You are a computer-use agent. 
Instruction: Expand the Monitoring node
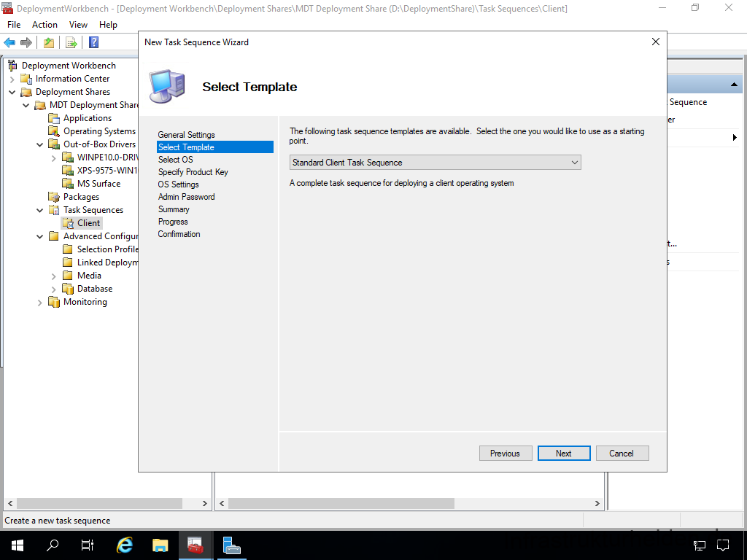click(x=40, y=303)
